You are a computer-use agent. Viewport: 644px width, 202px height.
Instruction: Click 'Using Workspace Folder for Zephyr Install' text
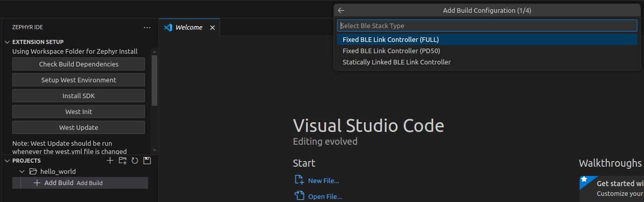(75, 51)
